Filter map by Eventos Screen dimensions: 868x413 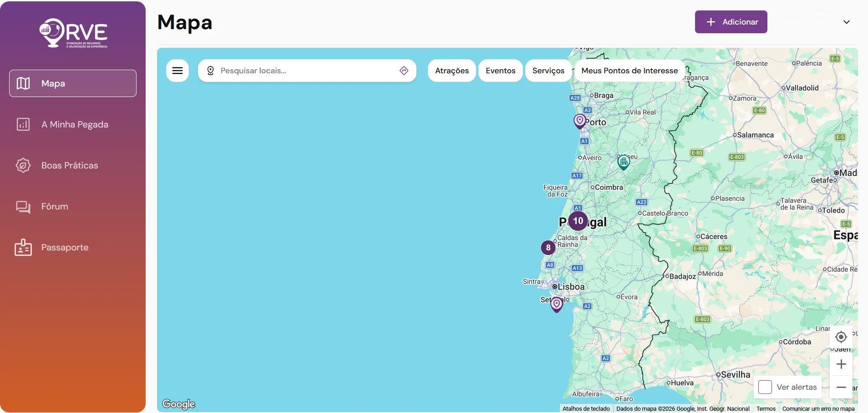point(501,71)
